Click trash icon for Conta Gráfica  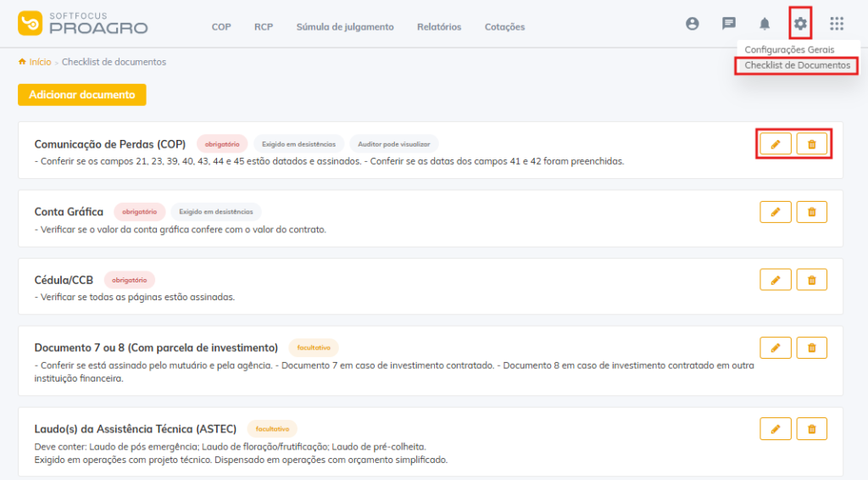coord(811,212)
